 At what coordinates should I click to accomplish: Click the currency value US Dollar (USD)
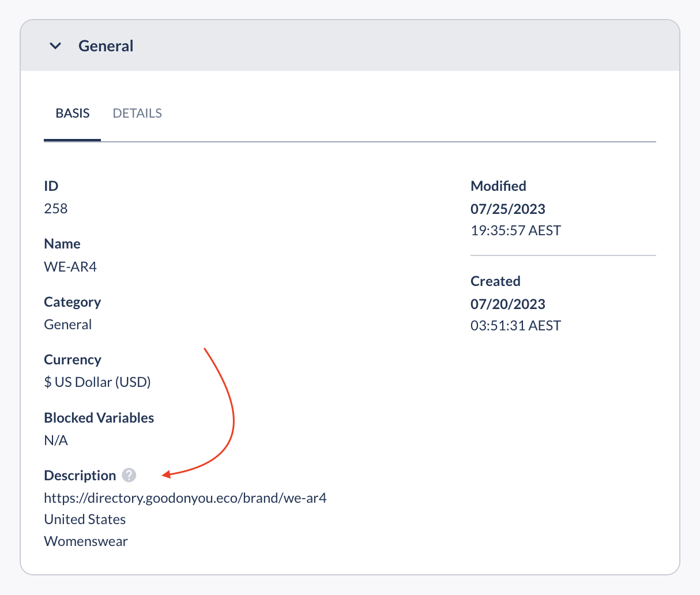click(97, 382)
